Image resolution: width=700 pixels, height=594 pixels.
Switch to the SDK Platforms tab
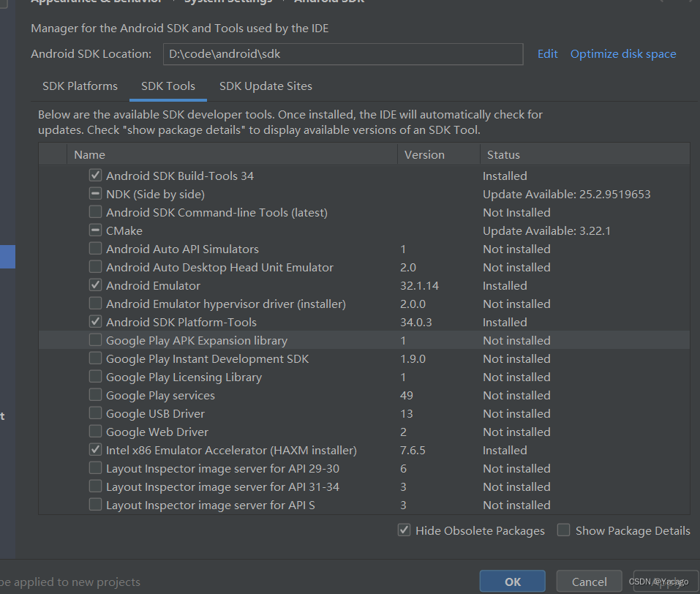[80, 86]
